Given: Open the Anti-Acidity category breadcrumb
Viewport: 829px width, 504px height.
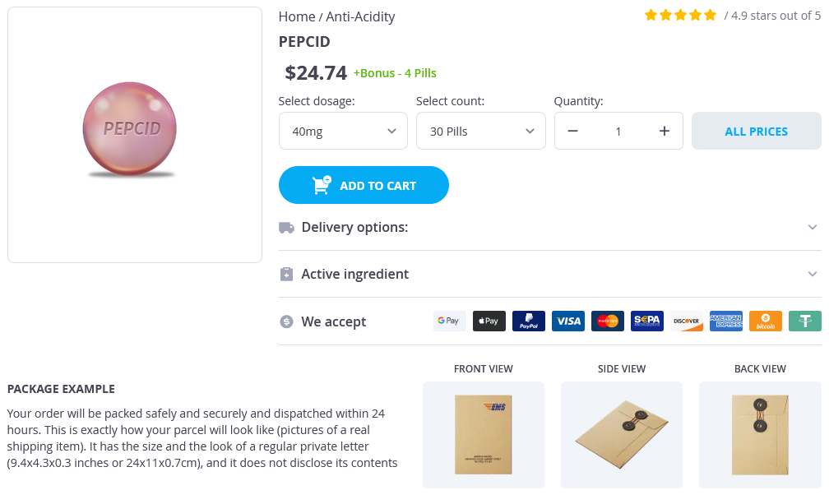Looking at the screenshot, I should [x=360, y=16].
